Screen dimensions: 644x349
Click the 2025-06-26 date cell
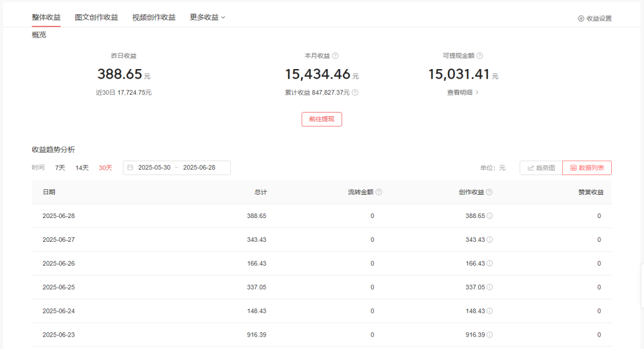58,263
